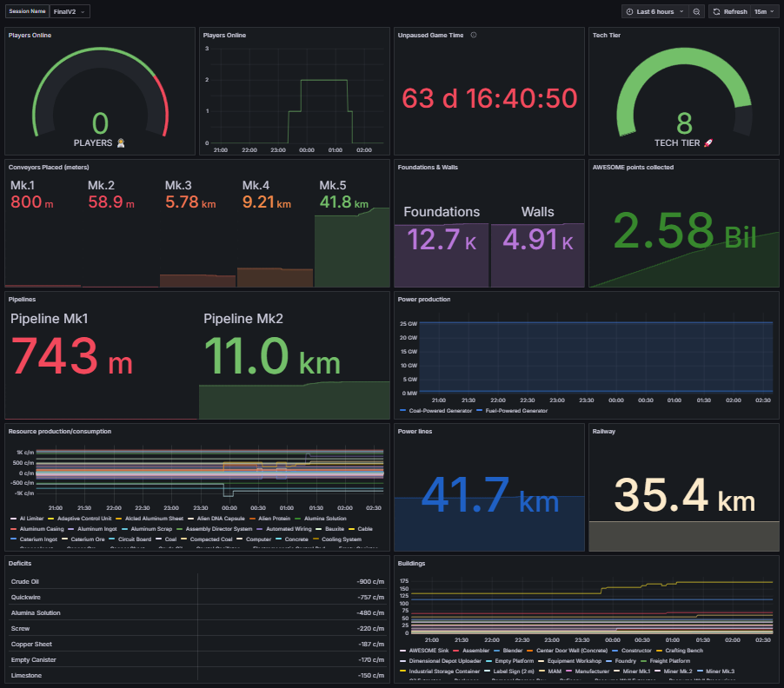Click the Freight Platform legend color swatch
This screenshot has height=688, width=784.
click(x=644, y=661)
